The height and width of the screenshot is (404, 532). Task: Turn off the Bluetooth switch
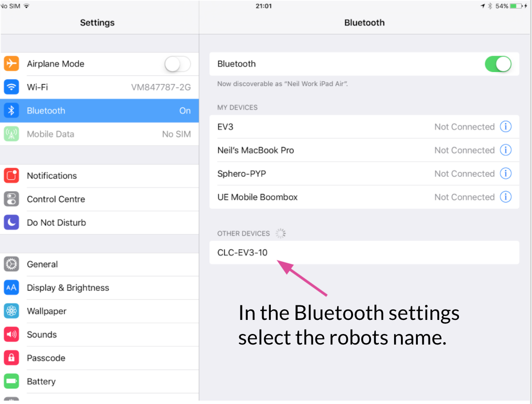coord(498,64)
